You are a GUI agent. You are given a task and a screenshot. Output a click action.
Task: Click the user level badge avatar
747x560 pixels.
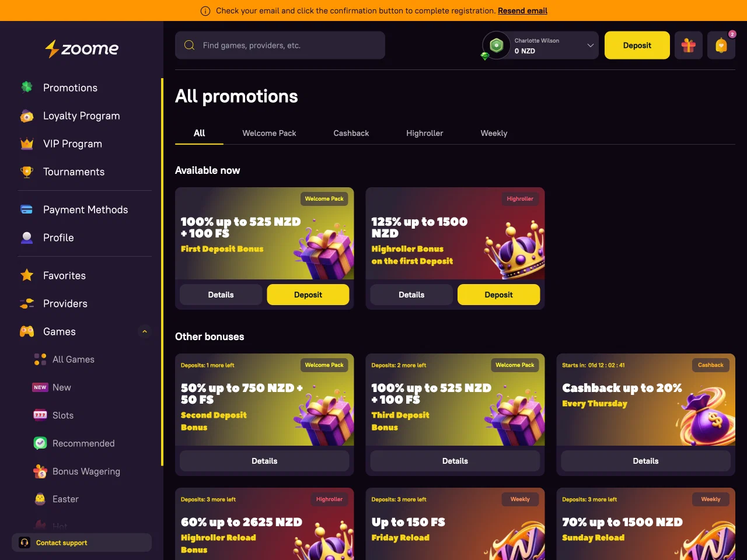tap(496, 45)
